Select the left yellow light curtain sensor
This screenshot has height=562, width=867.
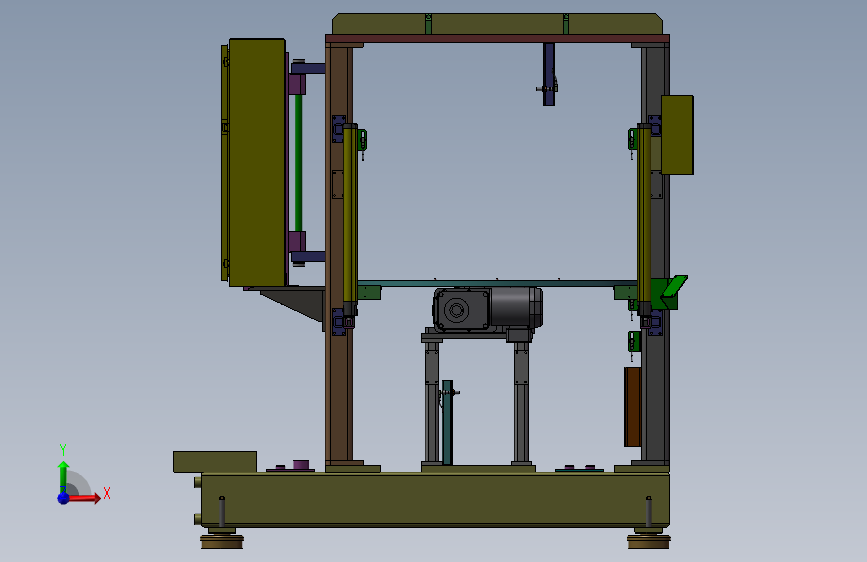click(x=350, y=220)
